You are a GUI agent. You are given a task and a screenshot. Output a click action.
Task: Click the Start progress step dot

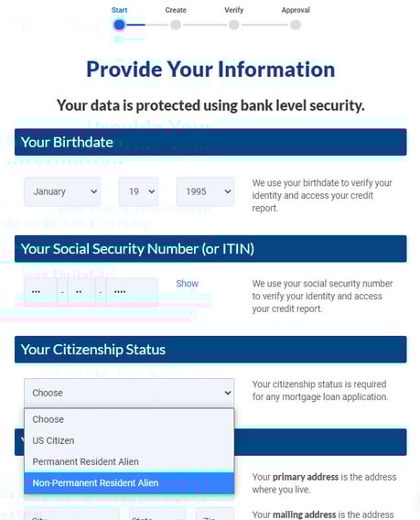(119, 25)
